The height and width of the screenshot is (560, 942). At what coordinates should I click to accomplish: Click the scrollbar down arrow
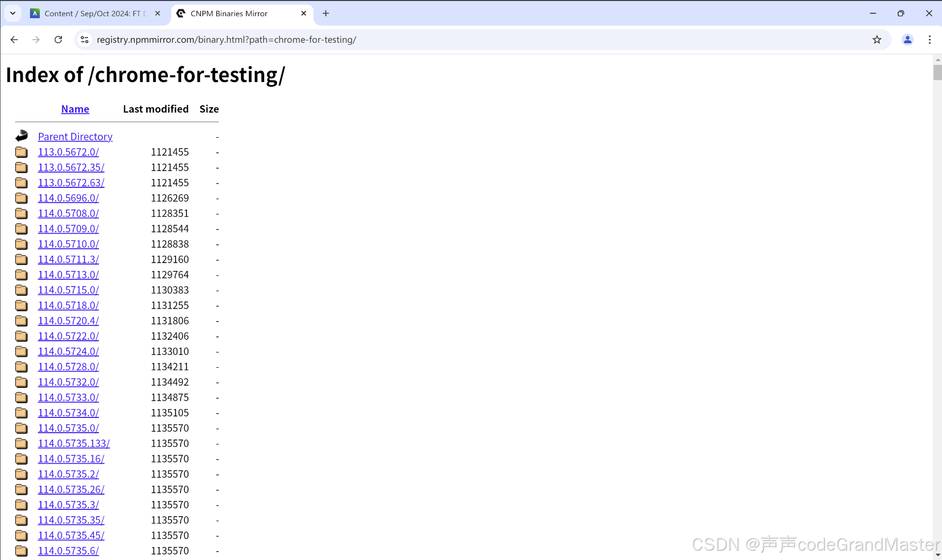pos(937,555)
